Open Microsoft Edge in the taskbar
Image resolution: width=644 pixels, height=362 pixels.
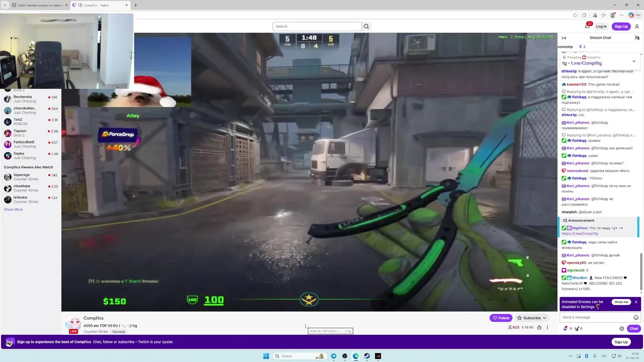tap(356, 356)
